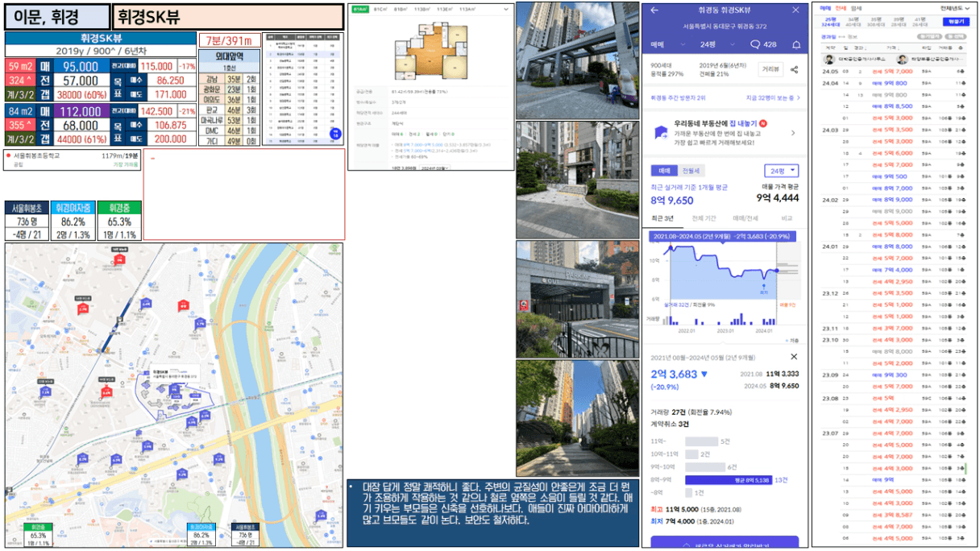Select the 34평 40세대 size tab
This screenshot has width=980, height=551.
tap(853, 20)
